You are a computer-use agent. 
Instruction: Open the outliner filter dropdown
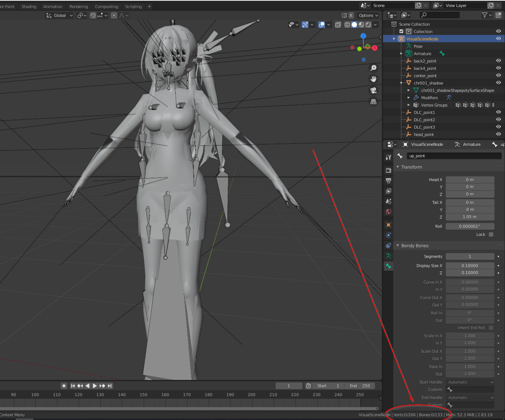click(x=486, y=15)
